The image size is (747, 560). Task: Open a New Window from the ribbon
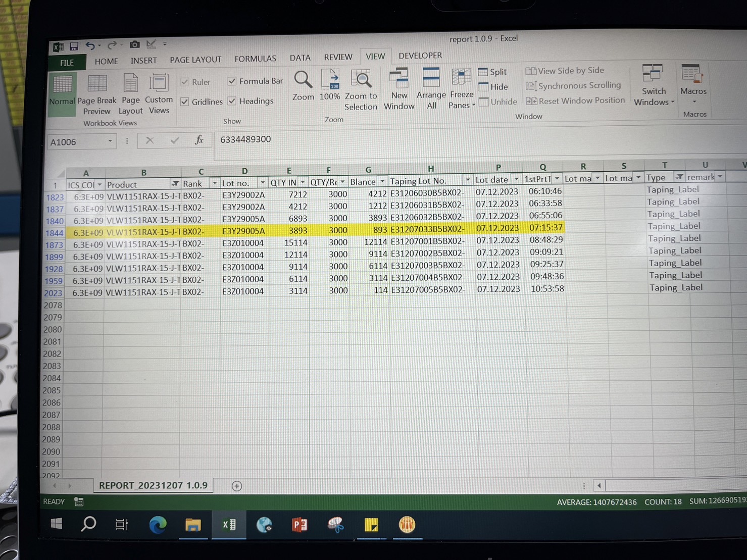(x=399, y=80)
